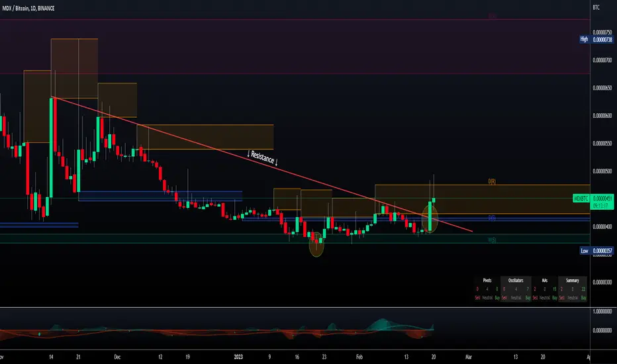
Task: Click the 14 date label on time axis
Action: pos(51,357)
